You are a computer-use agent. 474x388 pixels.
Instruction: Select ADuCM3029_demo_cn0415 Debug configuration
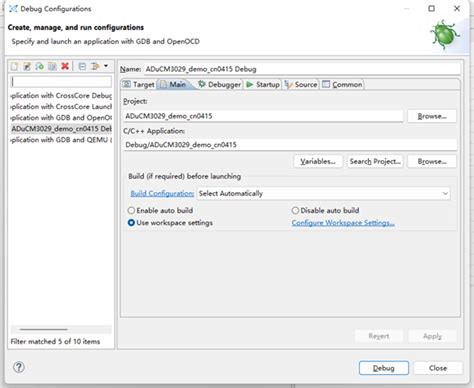61,128
